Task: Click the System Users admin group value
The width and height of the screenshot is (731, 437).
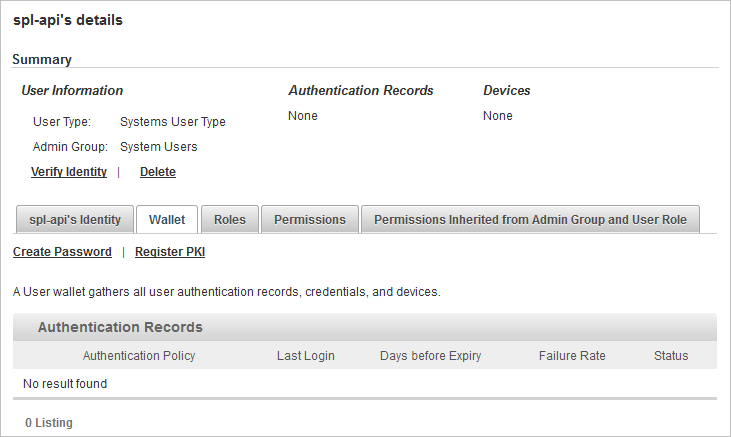Action: point(159,146)
